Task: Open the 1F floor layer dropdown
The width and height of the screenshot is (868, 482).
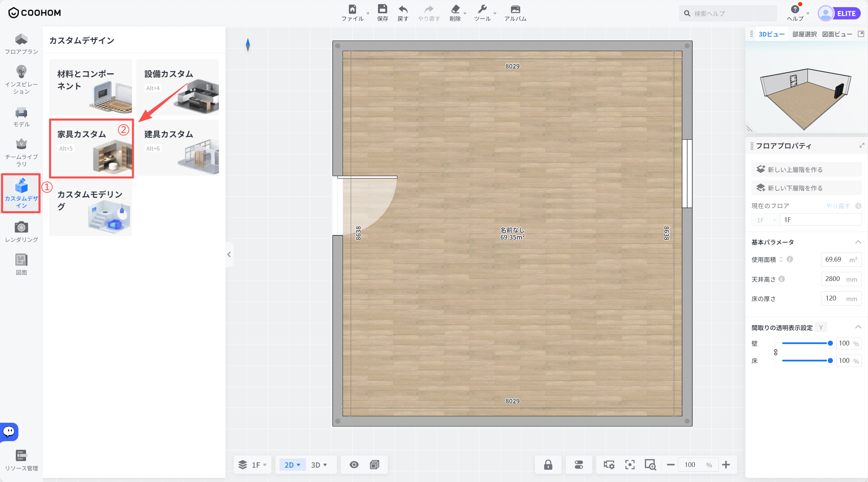Action: [253, 465]
